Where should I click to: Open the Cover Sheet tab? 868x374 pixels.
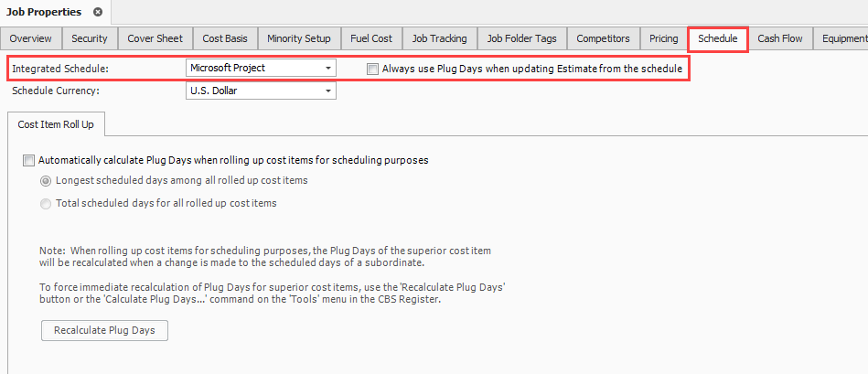click(x=155, y=38)
